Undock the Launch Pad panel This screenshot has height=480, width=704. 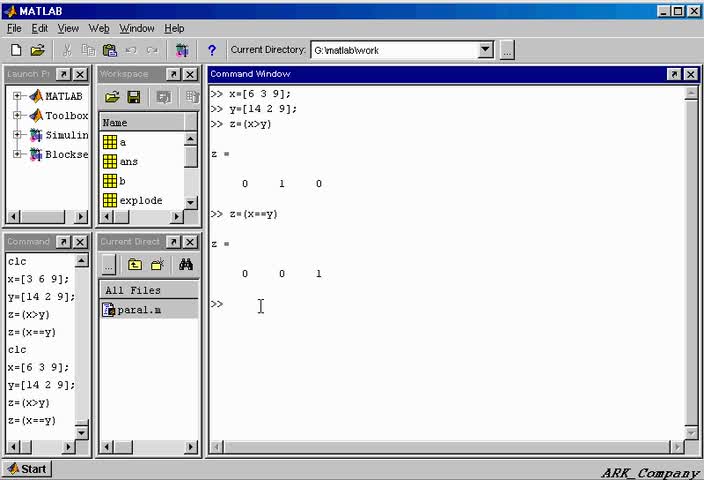click(x=63, y=74)
